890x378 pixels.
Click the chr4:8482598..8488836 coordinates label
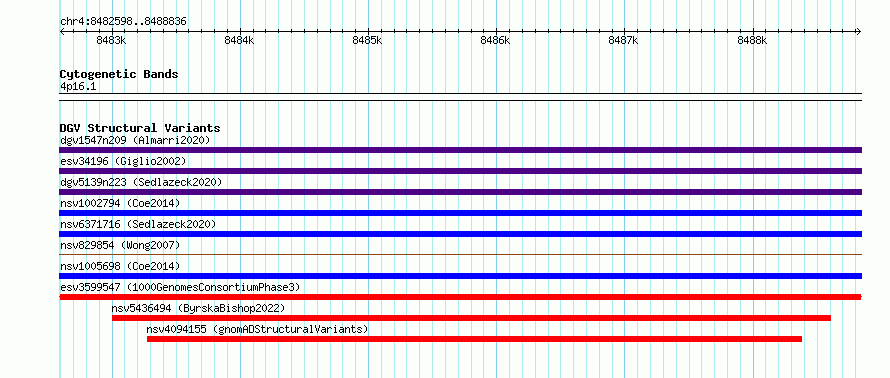tap(123, 22)
